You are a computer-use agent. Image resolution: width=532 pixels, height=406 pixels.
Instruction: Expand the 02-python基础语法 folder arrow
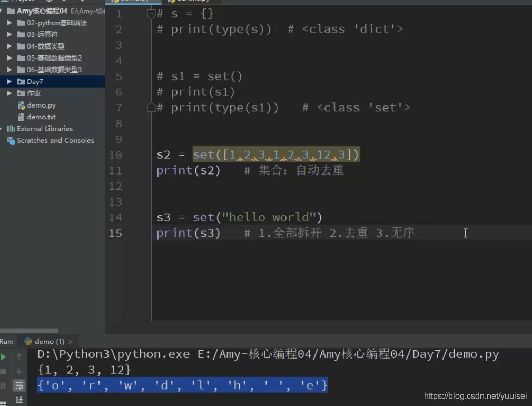(9, 23)
